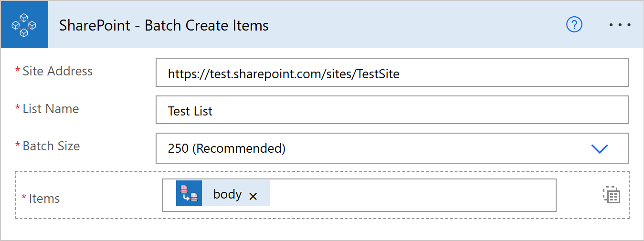Open the help question mark icon
Viewport: 644px width, 241px height.
click(x=574, y=25)
